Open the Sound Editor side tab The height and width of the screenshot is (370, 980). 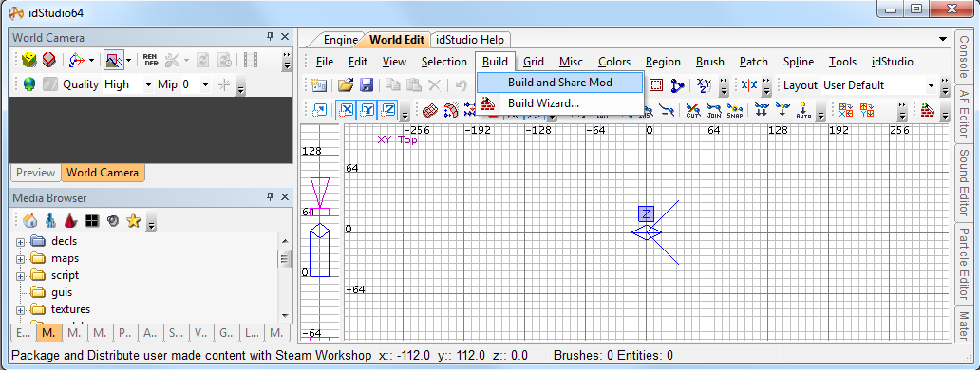(965, 182)
